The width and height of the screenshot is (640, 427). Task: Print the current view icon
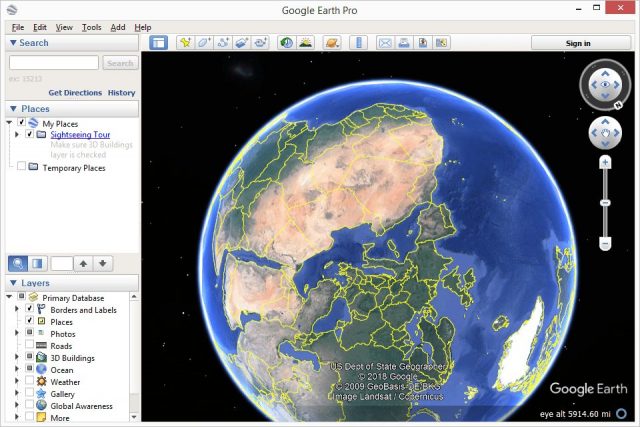point(404,43)
